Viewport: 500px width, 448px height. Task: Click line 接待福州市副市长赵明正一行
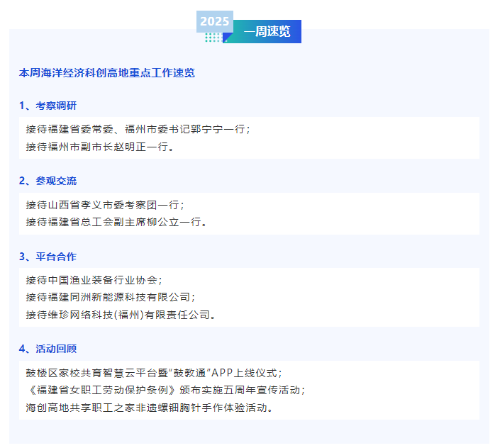pyautogui.click(x=100, y=147)
